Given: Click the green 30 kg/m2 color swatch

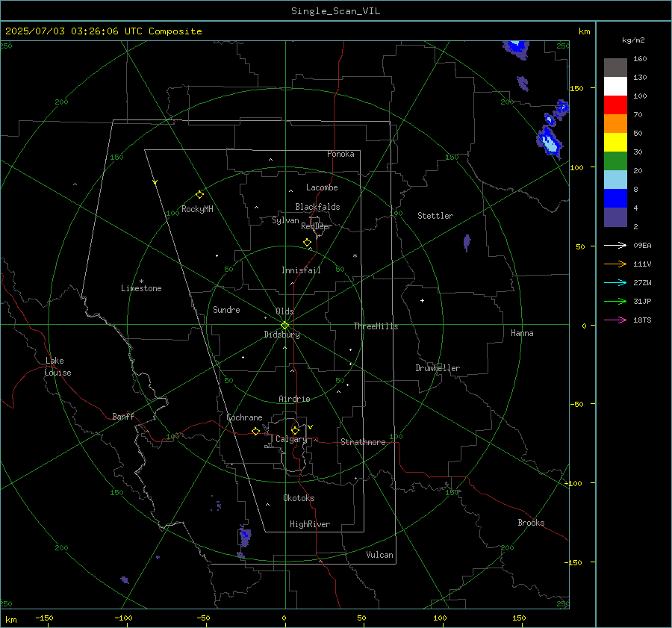Looking at the screenshot, I should (x=615, y=161).
